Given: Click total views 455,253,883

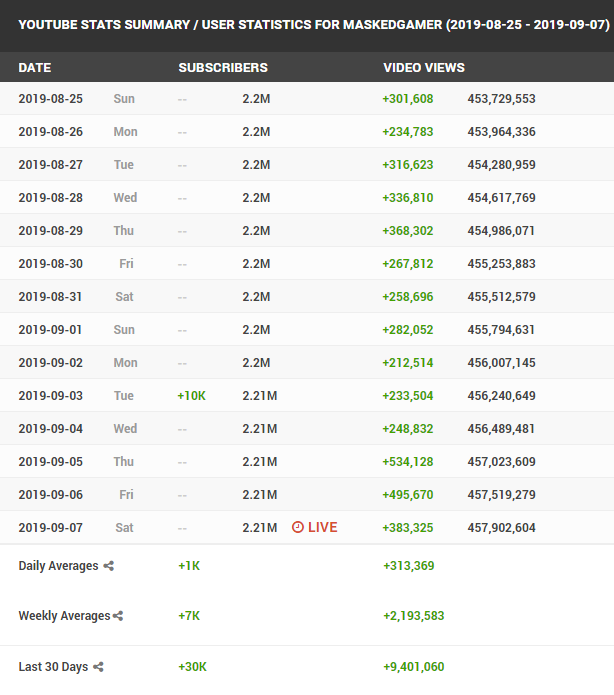Looking at the screenshot, I should (501, 264).
